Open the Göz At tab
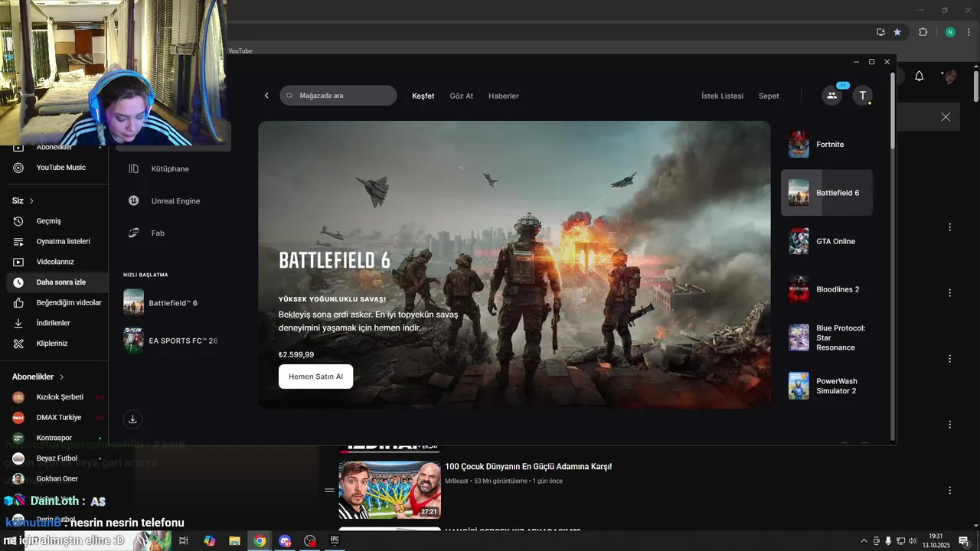The height and width of the screenshot is (551, 980). pos(461,96)
